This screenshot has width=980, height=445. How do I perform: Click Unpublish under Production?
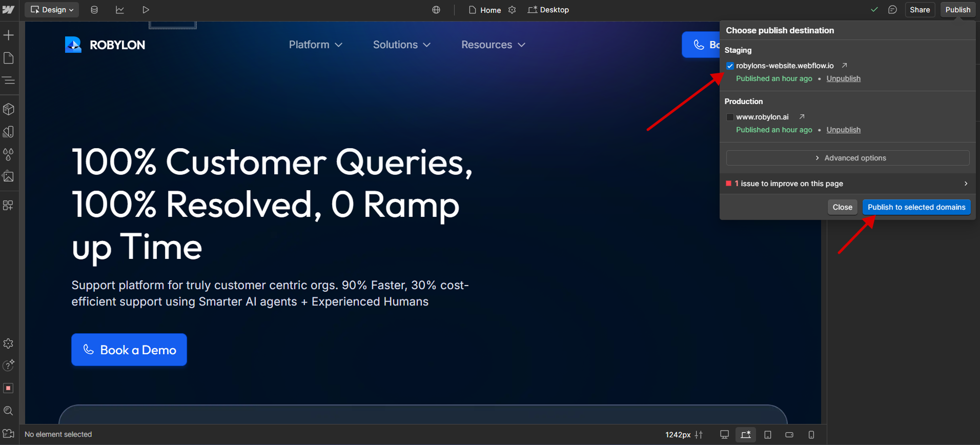coord(843,130)
